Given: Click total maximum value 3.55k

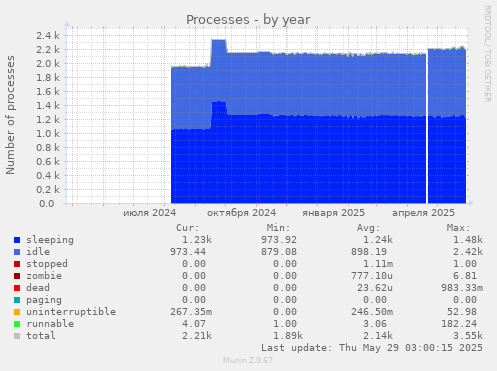Looking at the screenshot, I should click(468, 336).
